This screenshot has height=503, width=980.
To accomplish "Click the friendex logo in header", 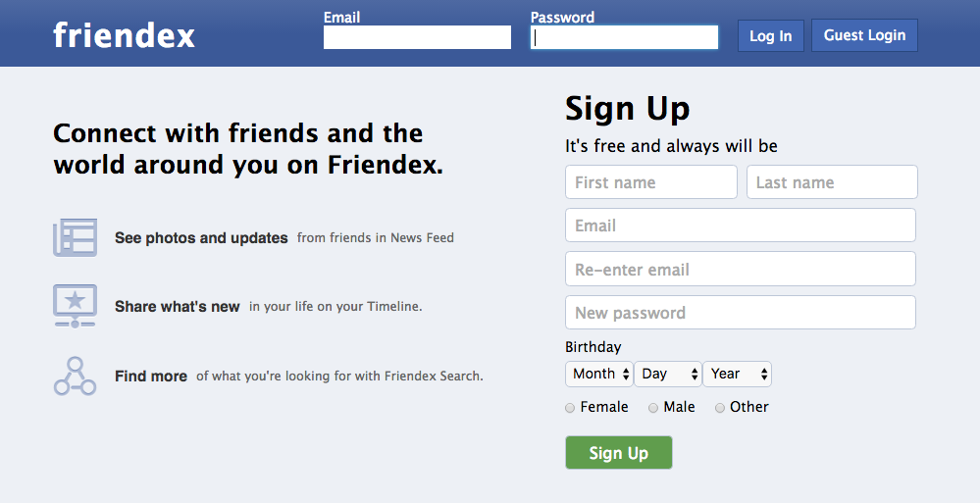I will click(x=124, y=35).
